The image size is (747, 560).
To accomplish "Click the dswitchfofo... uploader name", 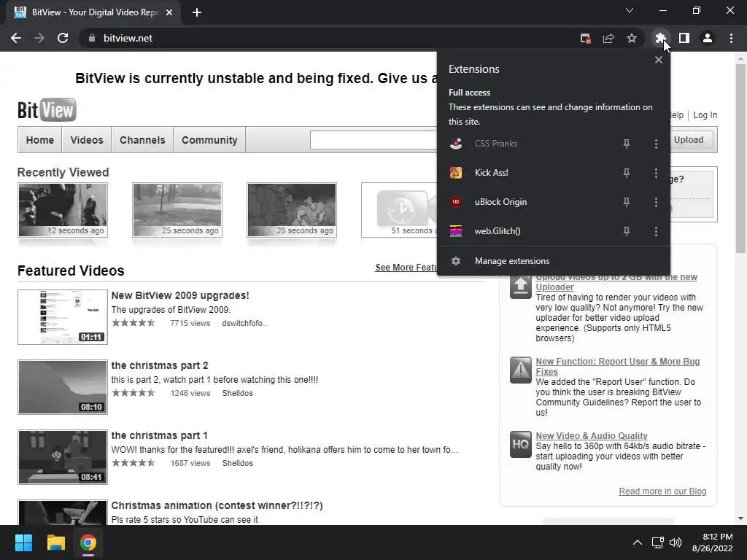I will click(245, 323).
